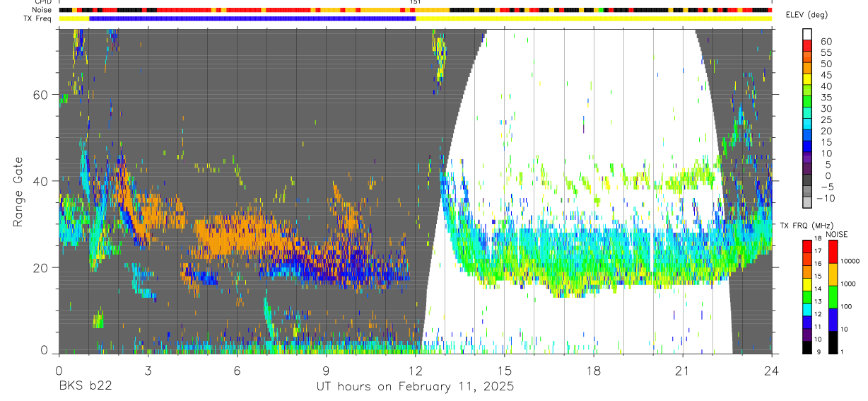
Task: Click the "TX FRQ (MHz)" legend title
Action: click(x=807, y=225)
